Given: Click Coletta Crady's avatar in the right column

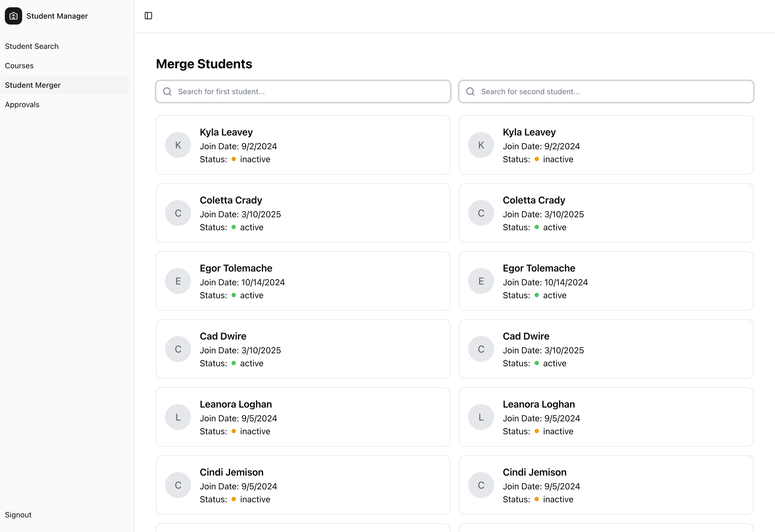Looking at the screenshot, I should 481,213.
